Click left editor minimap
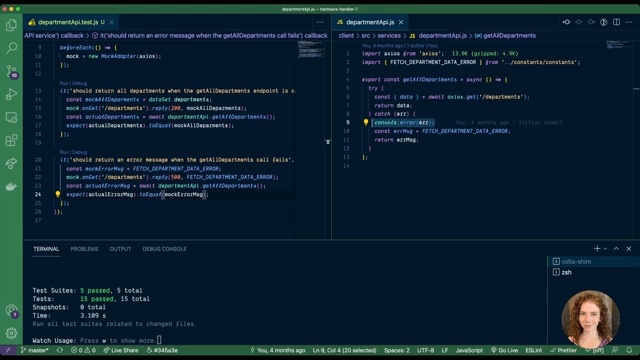640x360 pixels. 311,50
